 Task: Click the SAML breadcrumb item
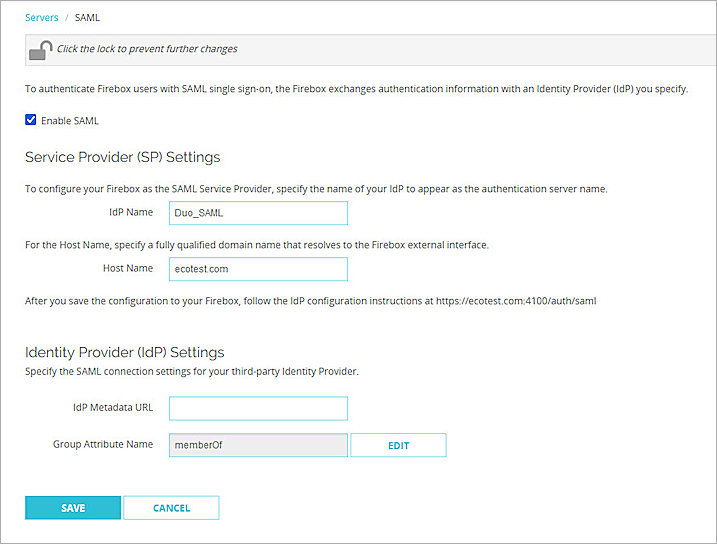tap(87, 17)
